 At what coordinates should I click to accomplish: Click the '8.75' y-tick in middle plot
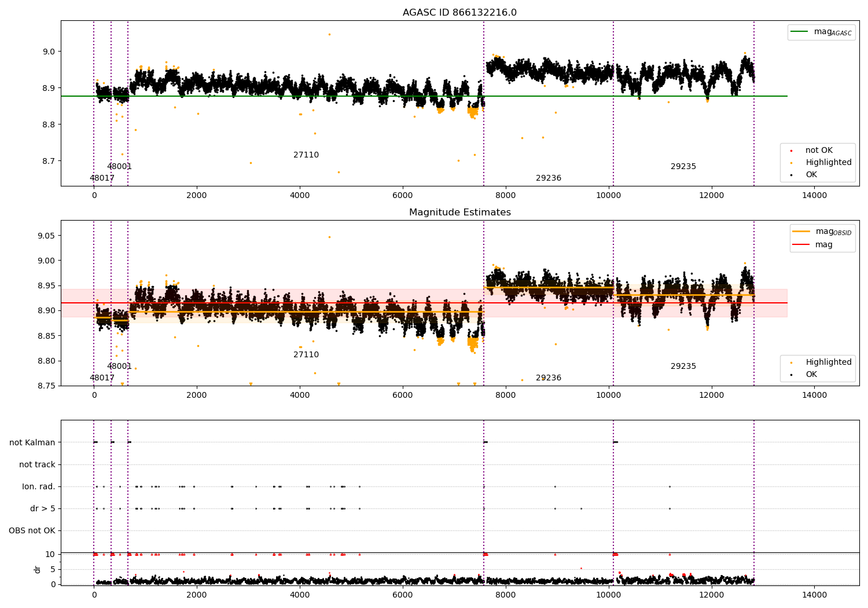tap(46, 386)
